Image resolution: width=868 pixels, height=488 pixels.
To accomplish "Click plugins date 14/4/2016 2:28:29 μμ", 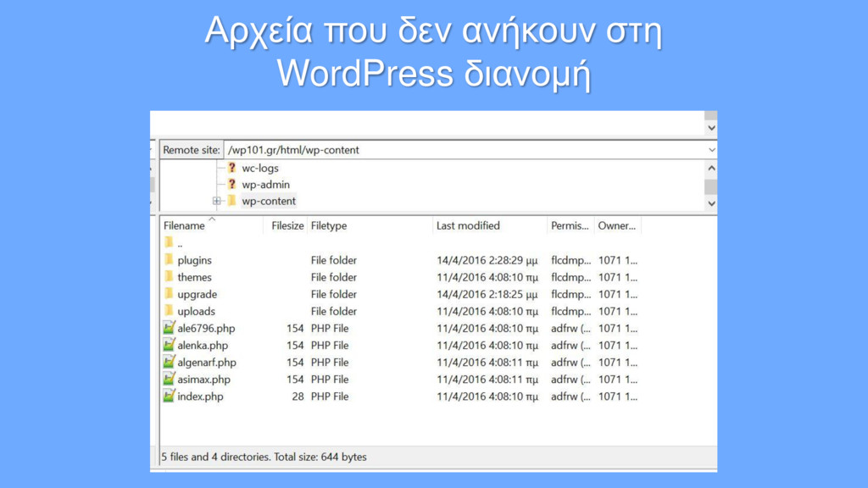I will (487, 260).
